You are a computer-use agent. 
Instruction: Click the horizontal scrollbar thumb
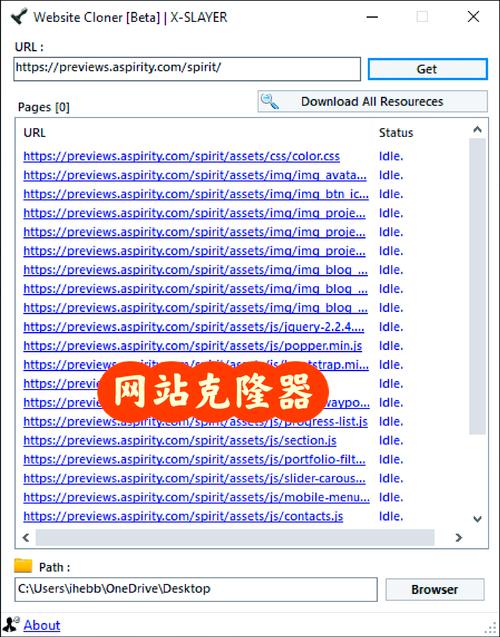235,537
